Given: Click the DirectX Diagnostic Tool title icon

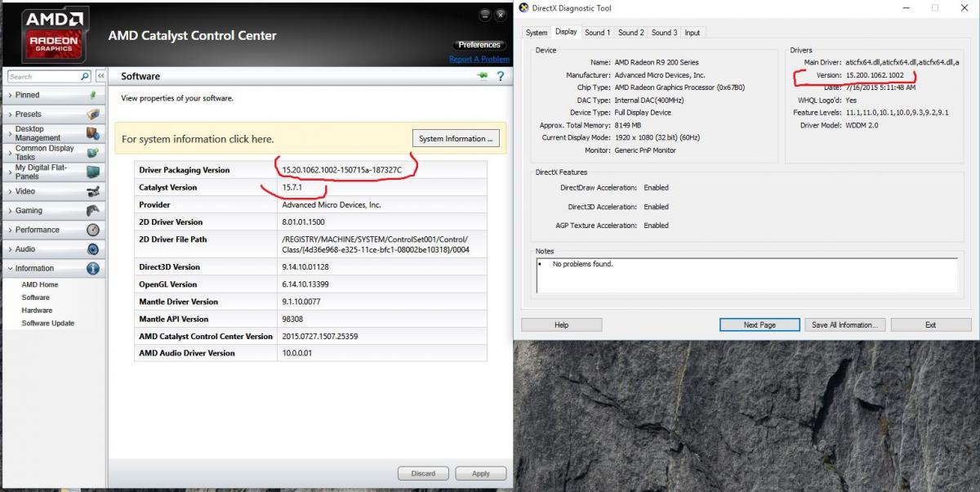Looking at the screenshot, I should tap(523, 8).
